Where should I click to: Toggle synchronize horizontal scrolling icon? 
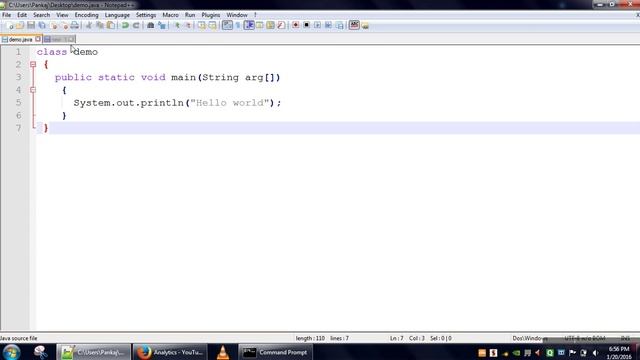[x=212, y=25]
